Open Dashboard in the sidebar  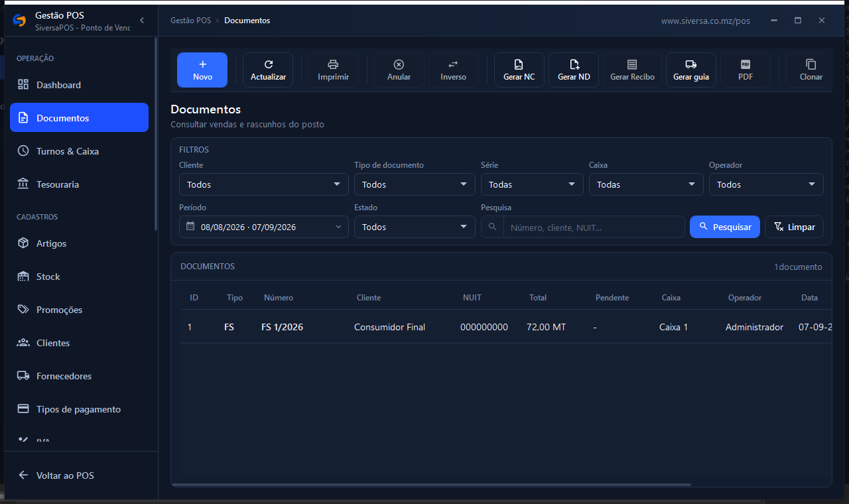click(x=79, y=85)
